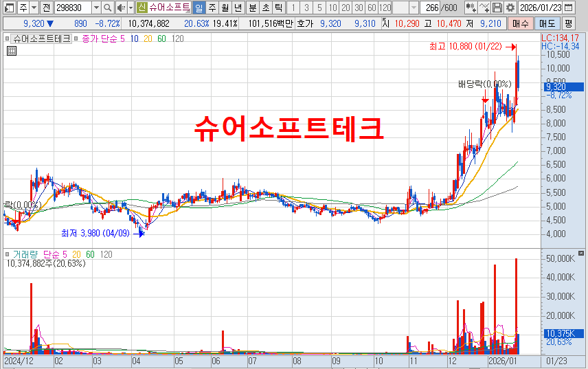Open the empty custom interval dropdown

[414, 8]
